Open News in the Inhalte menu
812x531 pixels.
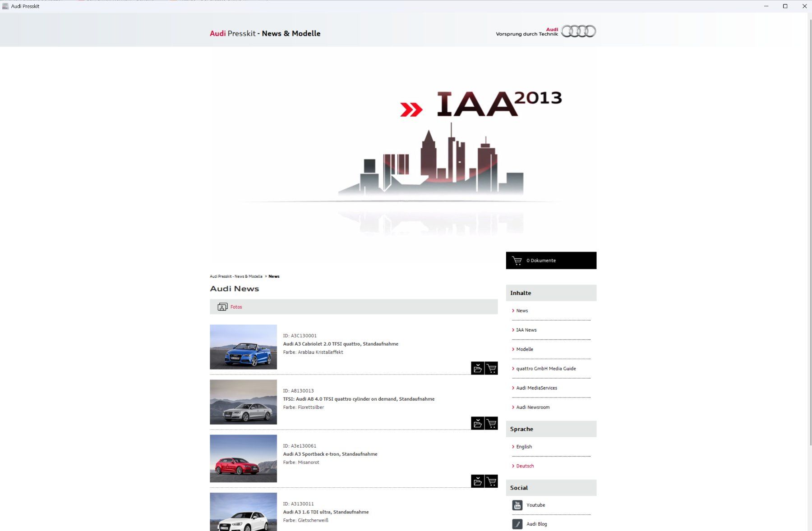[522, 311]
